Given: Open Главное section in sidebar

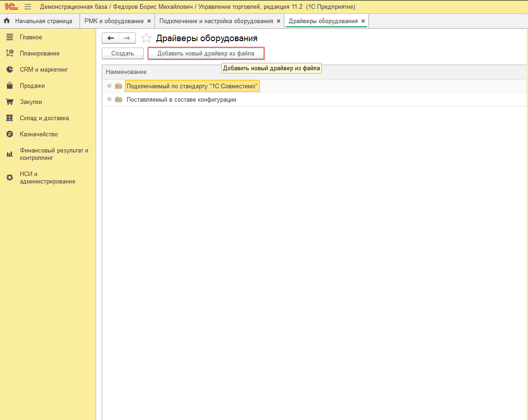Looking at the screenshot, I should click(31, 37).
